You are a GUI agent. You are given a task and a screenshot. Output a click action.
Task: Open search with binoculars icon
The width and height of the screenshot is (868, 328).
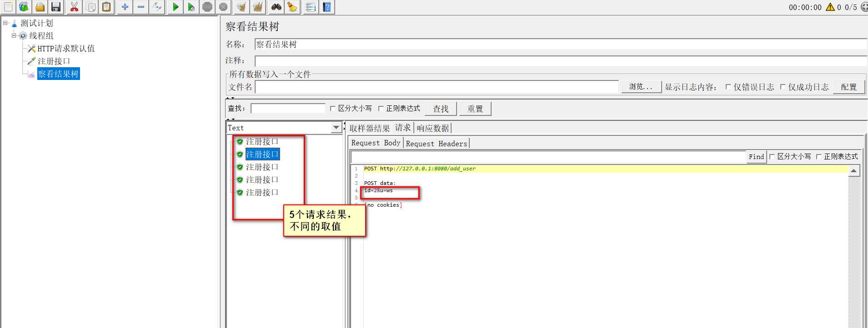pos(276,7)
